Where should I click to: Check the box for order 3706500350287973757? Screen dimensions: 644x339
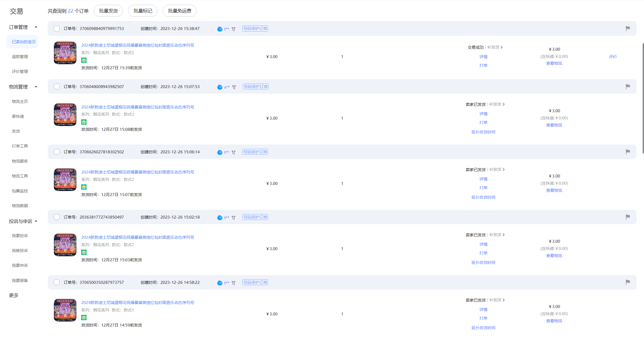tap(57, 282)
